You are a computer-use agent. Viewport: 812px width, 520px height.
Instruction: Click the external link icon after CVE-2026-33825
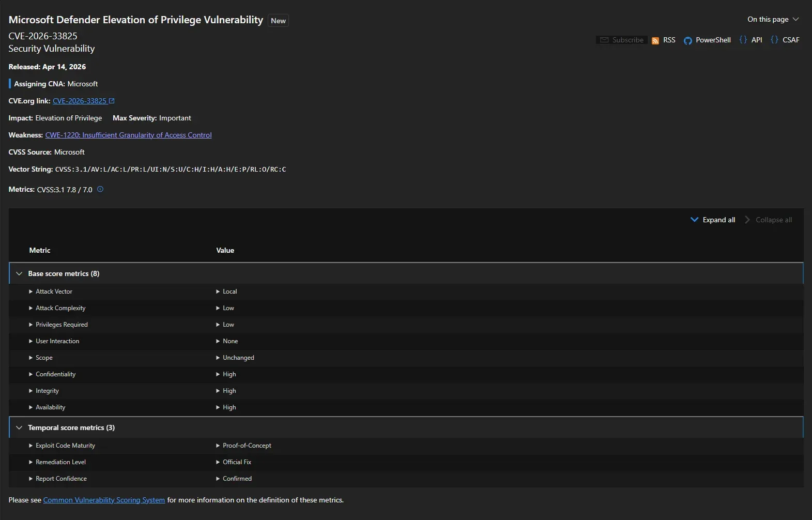tap(112, 101)
